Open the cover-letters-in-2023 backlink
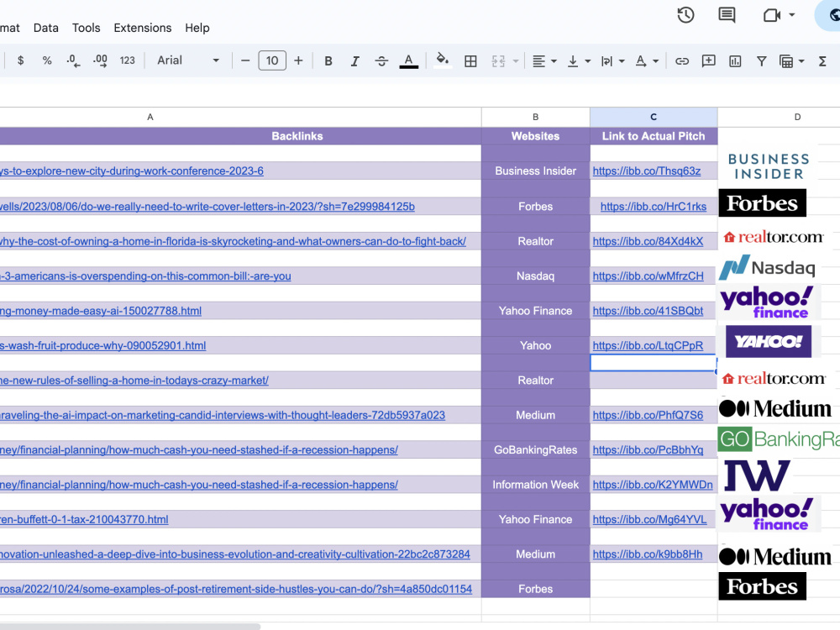Viewport: 840px width, 630px height. coord(207,207)
